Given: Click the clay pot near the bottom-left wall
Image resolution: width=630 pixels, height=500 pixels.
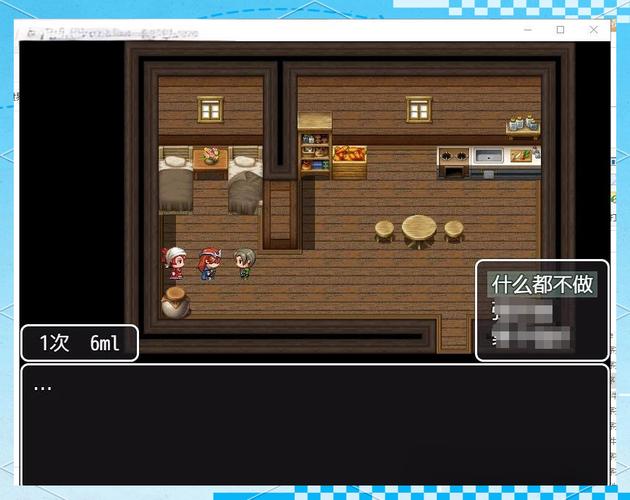Looking at the screenshot, I should [x=175, y=302].
